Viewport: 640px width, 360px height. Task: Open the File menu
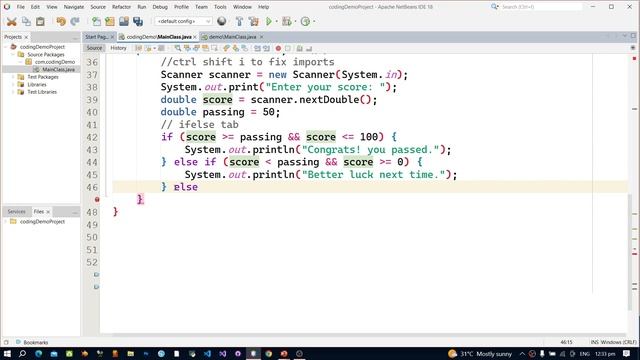pyautogui.click(x=20, y=7)
